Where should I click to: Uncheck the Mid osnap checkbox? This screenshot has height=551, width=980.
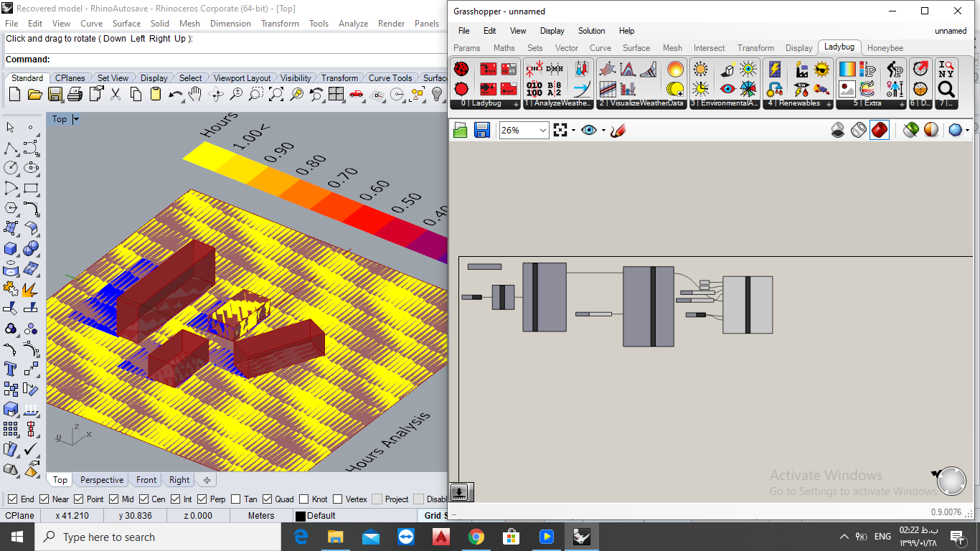coord(113,499)
